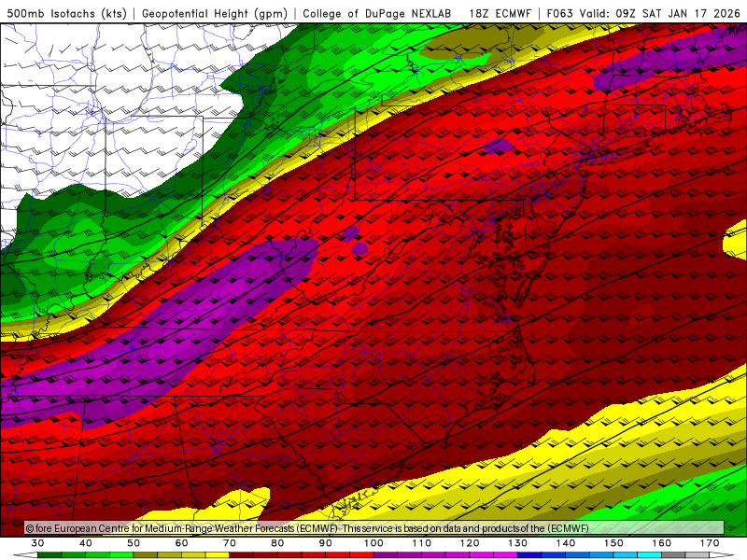This screenshot has height=560, width=747.
Task: Click the '110' value on the color scale
Action: (x=422, y=543)
